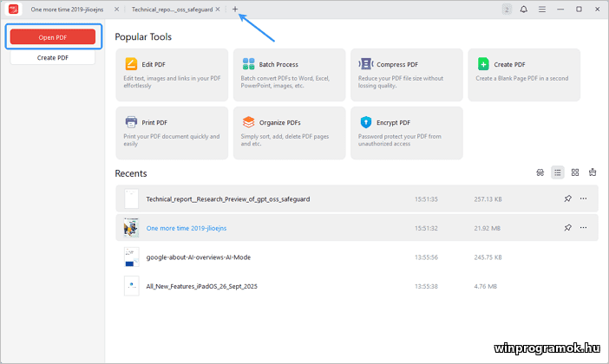
Task: Switch recents to grid view
Action: click(x=575, y=172)
